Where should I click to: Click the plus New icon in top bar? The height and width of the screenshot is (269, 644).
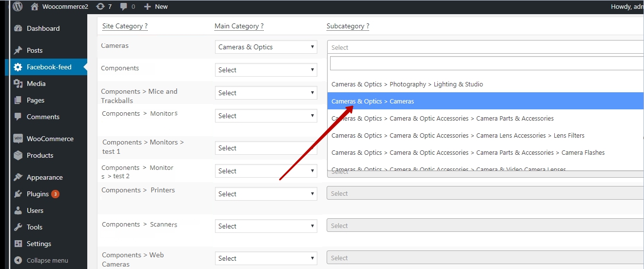coord(148,6)
